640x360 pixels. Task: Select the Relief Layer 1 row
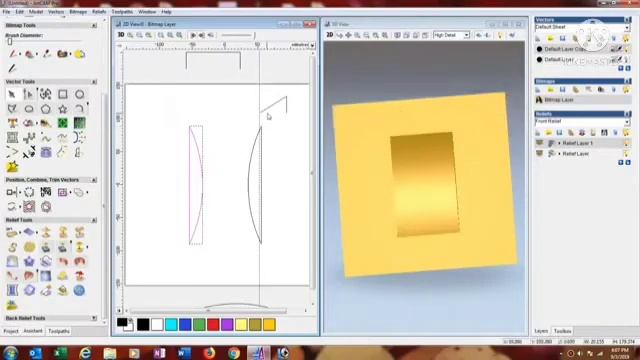pyautogui.click(x=583, y=143)
